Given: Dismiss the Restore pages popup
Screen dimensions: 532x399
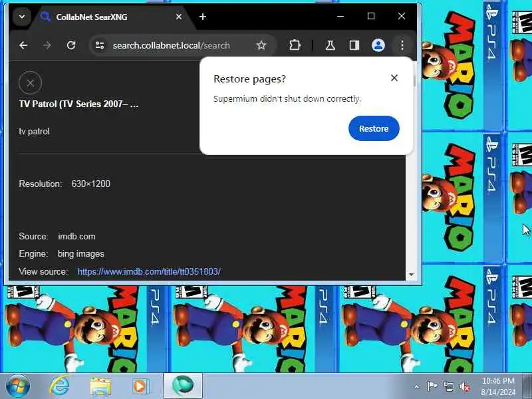Looking at the screenshot, I should tap(394, 78).
